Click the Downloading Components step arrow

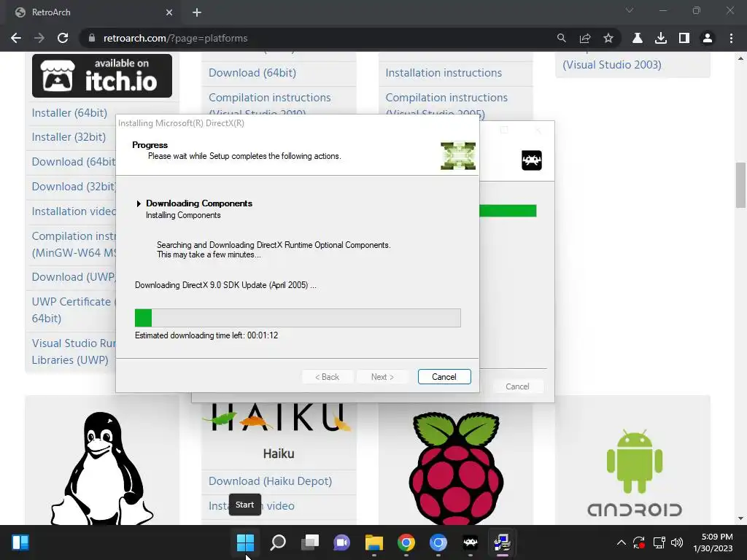pyautogui.click(x=139, y=204)
